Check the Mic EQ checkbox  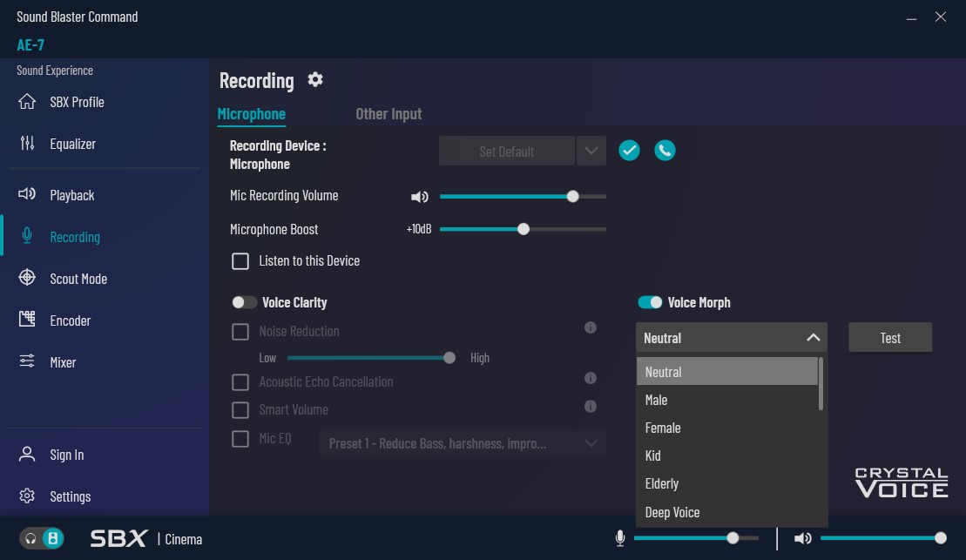[x=240, y=439]
